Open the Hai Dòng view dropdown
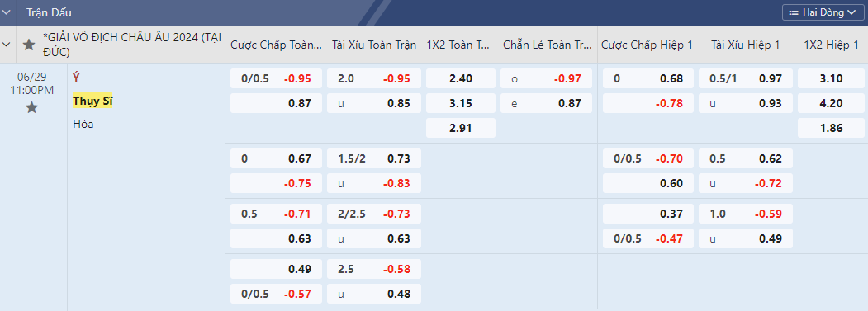The image size is (868, 311). tap(823, 12)
